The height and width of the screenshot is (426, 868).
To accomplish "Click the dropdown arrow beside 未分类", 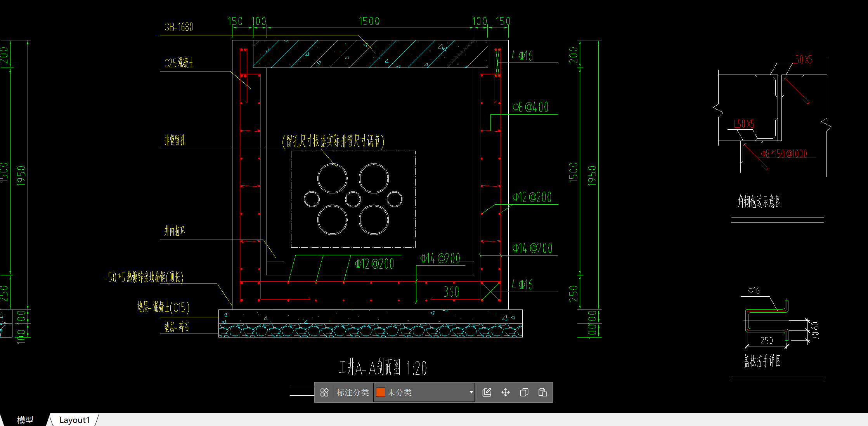I will tap(471, 393).
